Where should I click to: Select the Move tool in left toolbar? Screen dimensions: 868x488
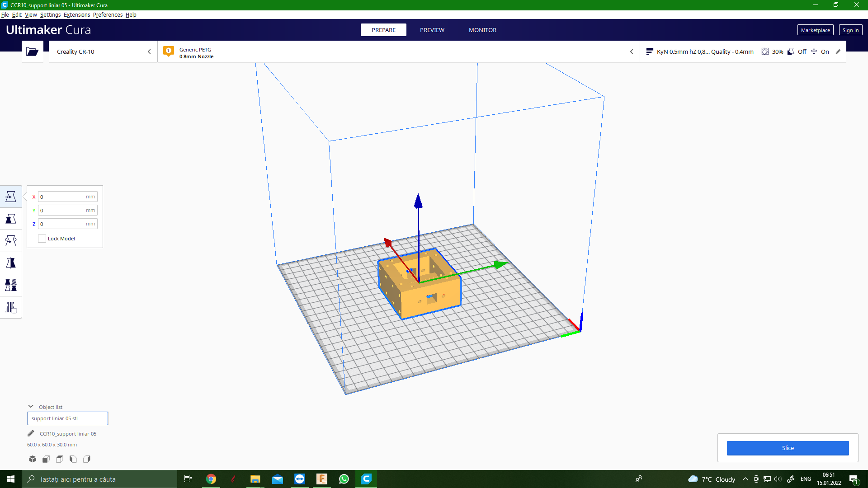coord(11,197)
